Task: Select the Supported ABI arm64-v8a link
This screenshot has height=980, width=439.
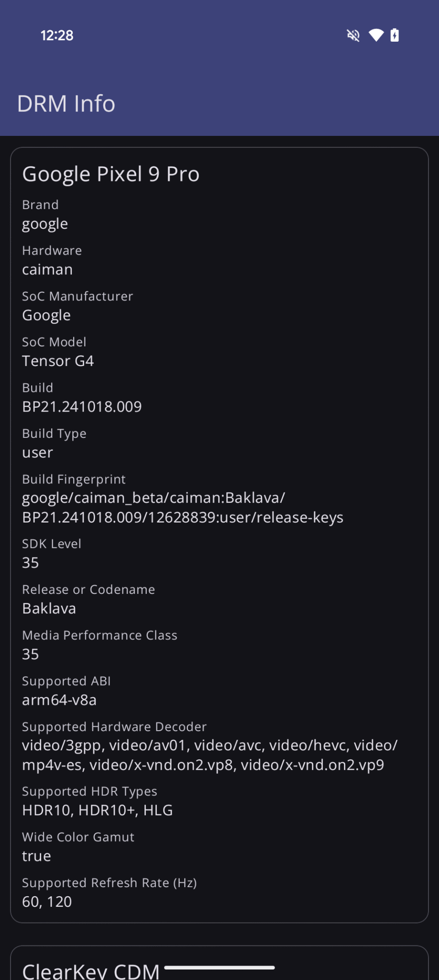Action: [x=59, y=700]
